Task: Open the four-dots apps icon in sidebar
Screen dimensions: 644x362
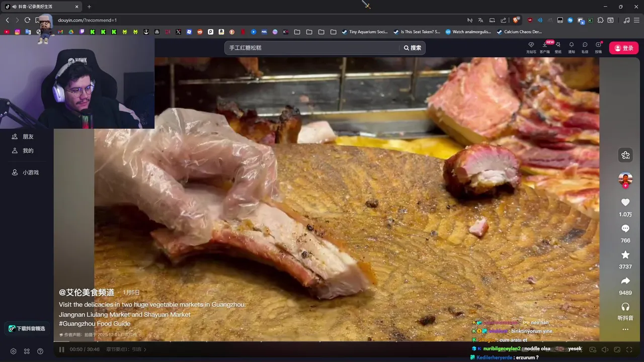Action: pos(27,351)
